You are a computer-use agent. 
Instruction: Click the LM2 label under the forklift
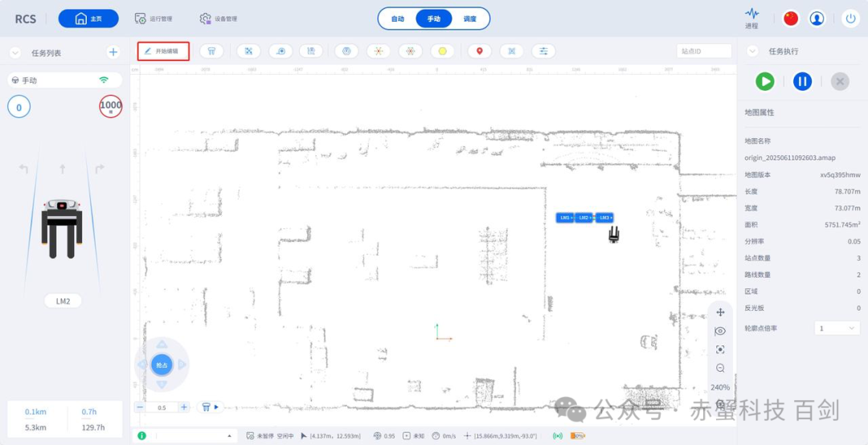click(x=63, y=301)
